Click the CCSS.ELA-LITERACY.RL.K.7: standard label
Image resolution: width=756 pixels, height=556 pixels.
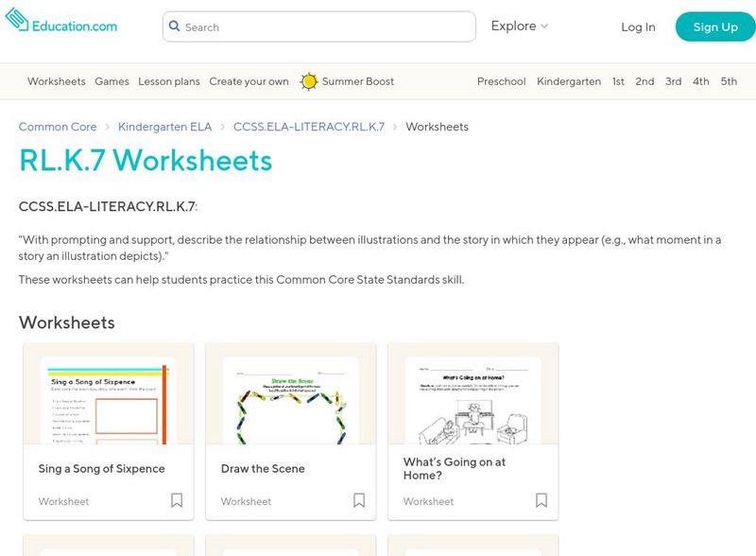pos(108,206)
